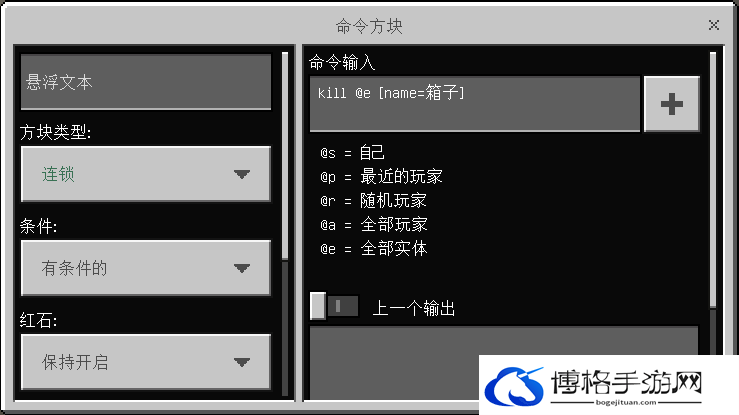Click the 博格手游网 unicorn cloud logo
The image size is (739, 415).
tap(514, 386)
